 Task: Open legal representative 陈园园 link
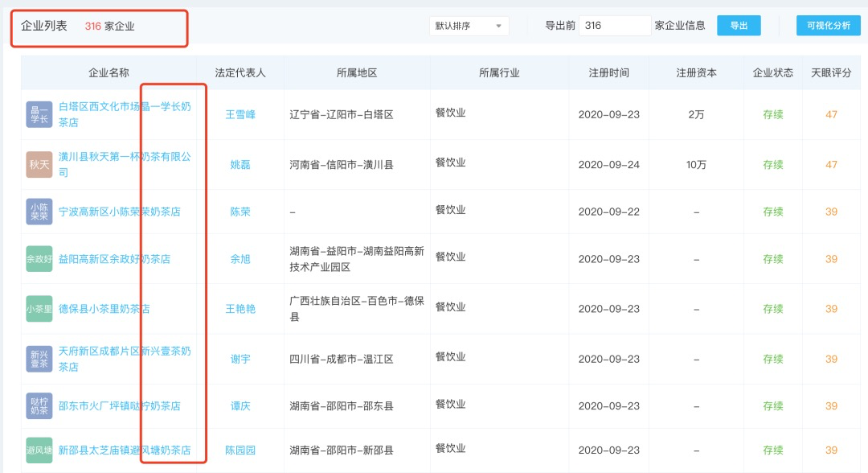[x=240, y=450]
